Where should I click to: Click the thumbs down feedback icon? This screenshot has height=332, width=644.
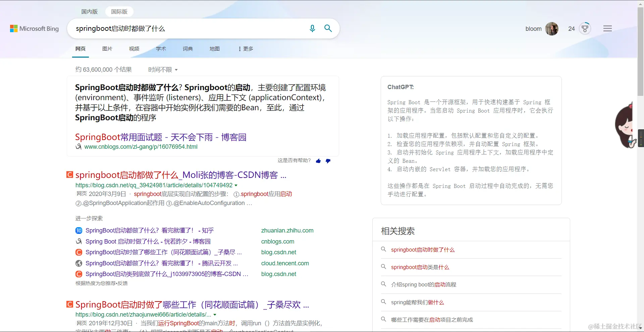(328, 161)
